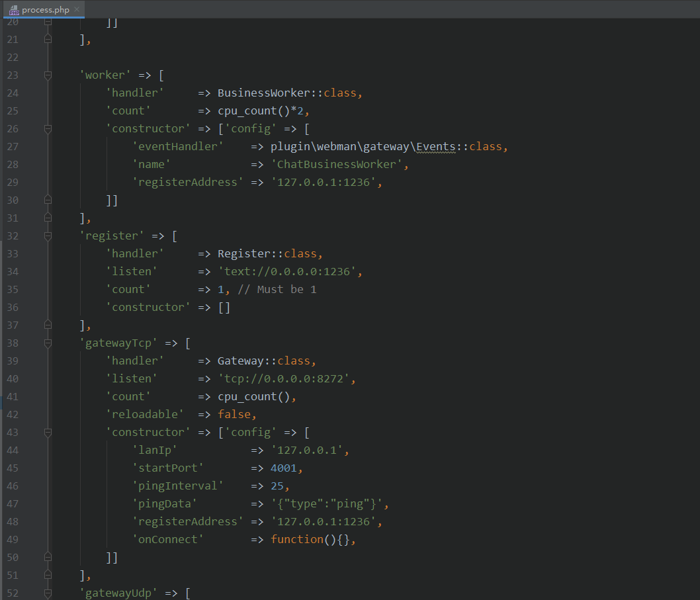Click line number 42 in gutter

pos(13,414)
